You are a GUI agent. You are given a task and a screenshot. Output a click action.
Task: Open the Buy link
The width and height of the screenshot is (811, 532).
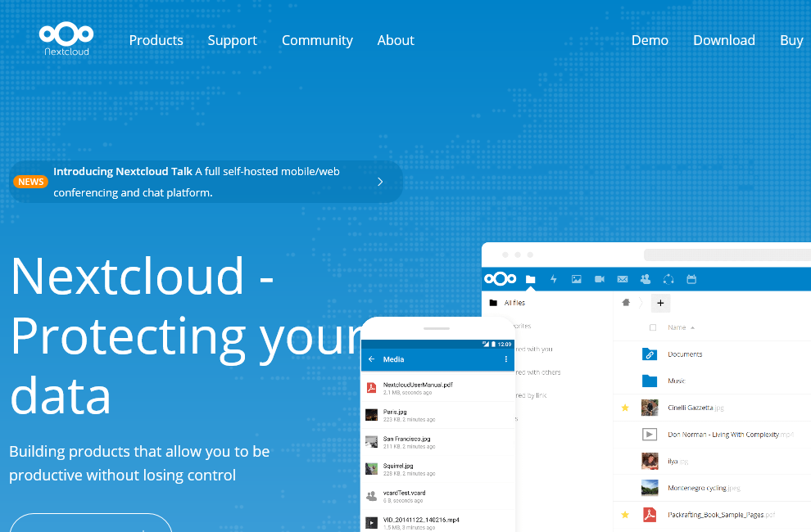(x=791, y=40)
